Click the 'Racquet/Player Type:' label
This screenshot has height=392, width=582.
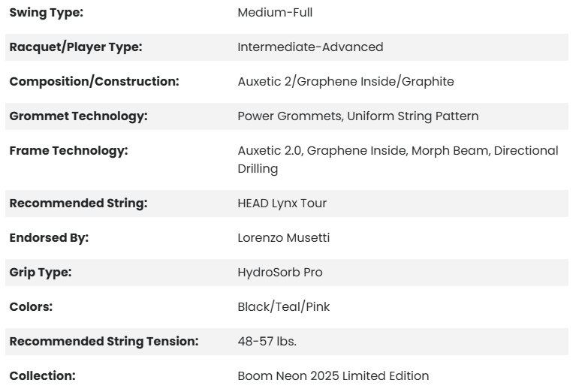(x=75, y=47)
